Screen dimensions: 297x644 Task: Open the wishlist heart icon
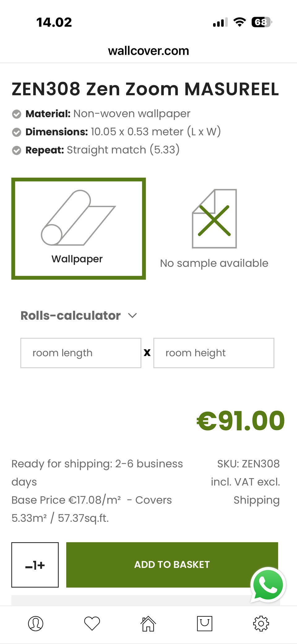point(92,623)
